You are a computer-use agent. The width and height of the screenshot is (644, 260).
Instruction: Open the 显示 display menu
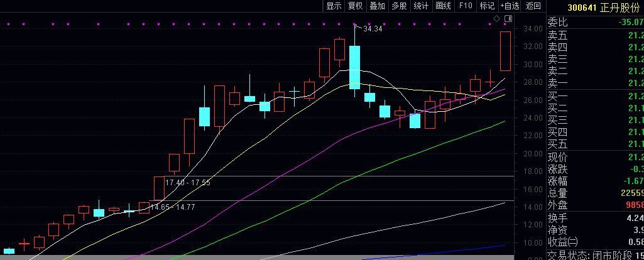pos(334,6)
